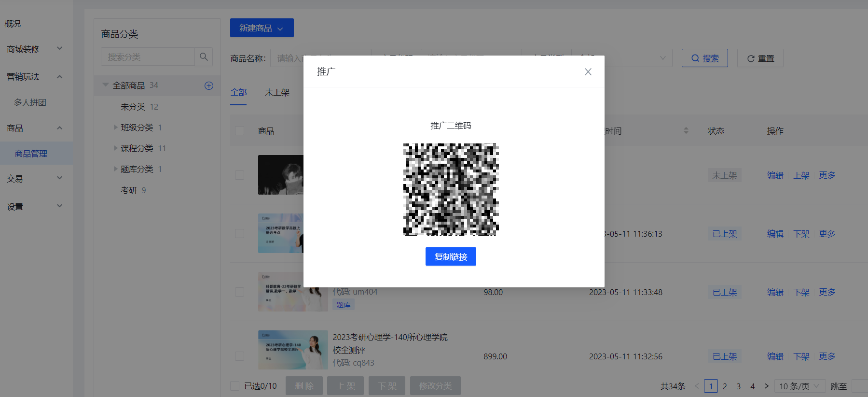The height and width of the screenshot is (397, 868).
Task: Switch to the 未上架 tab
Action: click(277, 92)
